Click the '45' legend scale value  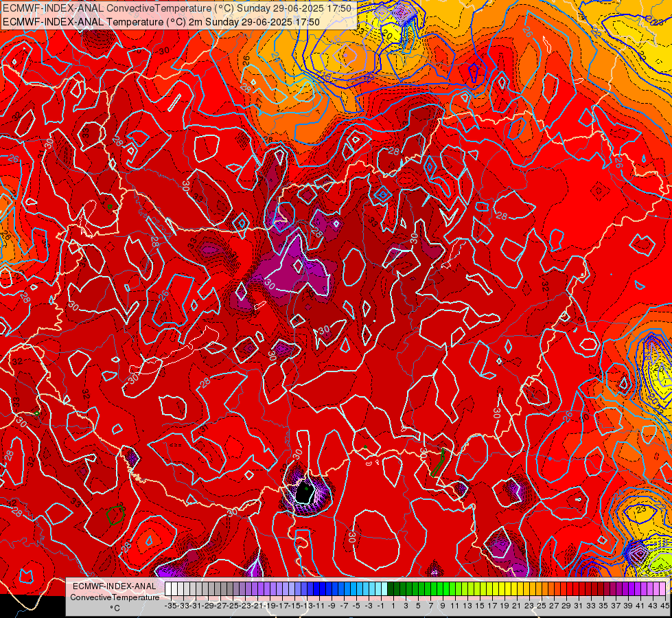coord(665,606)
